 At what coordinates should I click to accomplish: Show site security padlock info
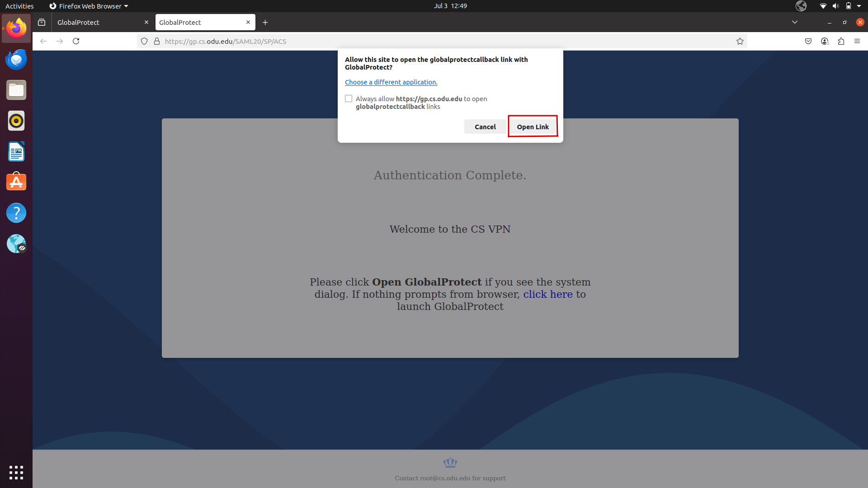pos(157,41)
